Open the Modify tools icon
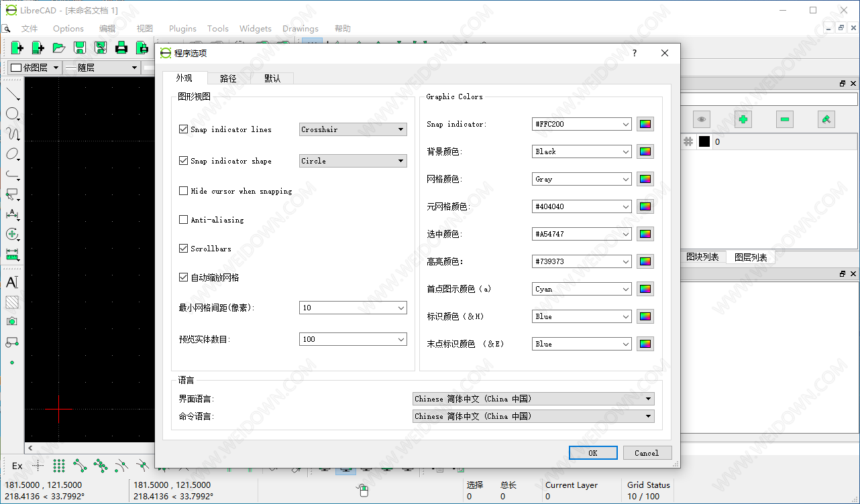The image size is (860, 504). 12,235
